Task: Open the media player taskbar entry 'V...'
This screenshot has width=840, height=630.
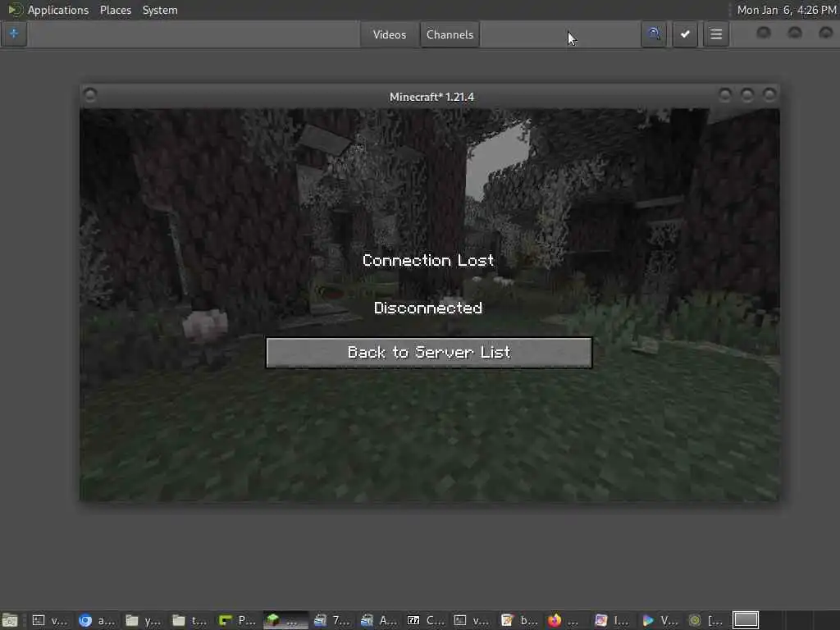Action: pyautogui.click(x=659, y=620)
